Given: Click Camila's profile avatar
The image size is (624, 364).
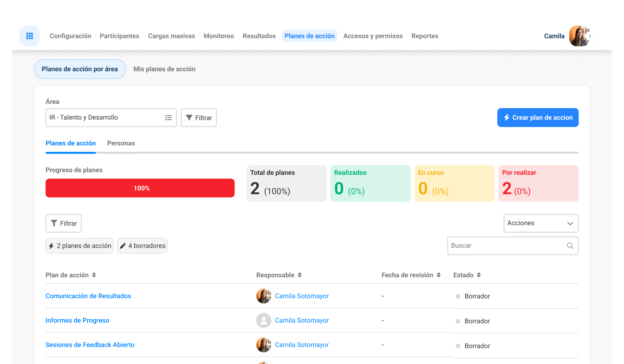Looking at the screenshot, I should [x=579, y=36].
